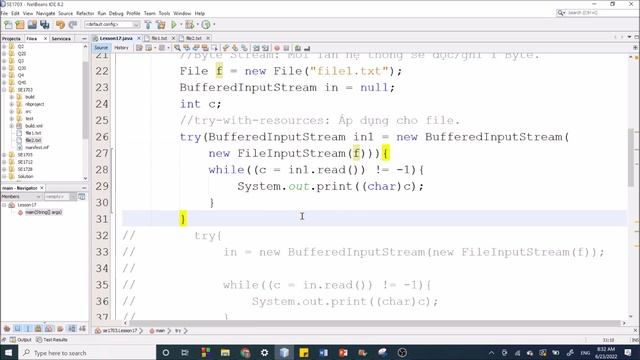
Task: Click the Save All toolbar icon
Action: (44, 25)
